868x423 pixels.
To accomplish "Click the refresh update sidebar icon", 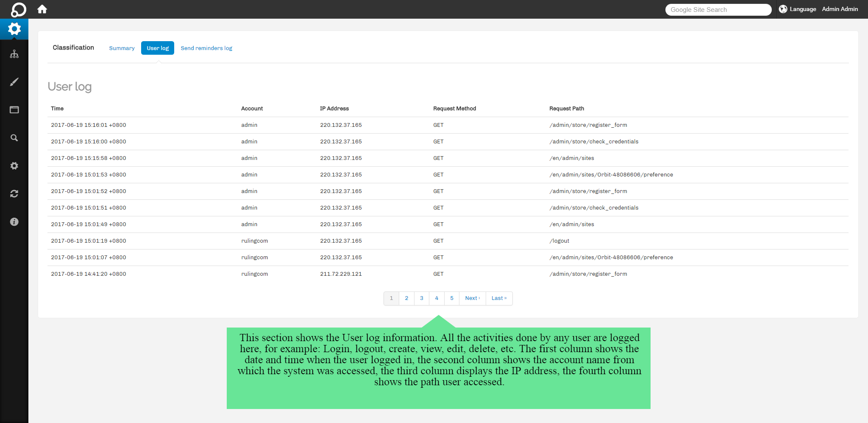I will pos(14,194).
